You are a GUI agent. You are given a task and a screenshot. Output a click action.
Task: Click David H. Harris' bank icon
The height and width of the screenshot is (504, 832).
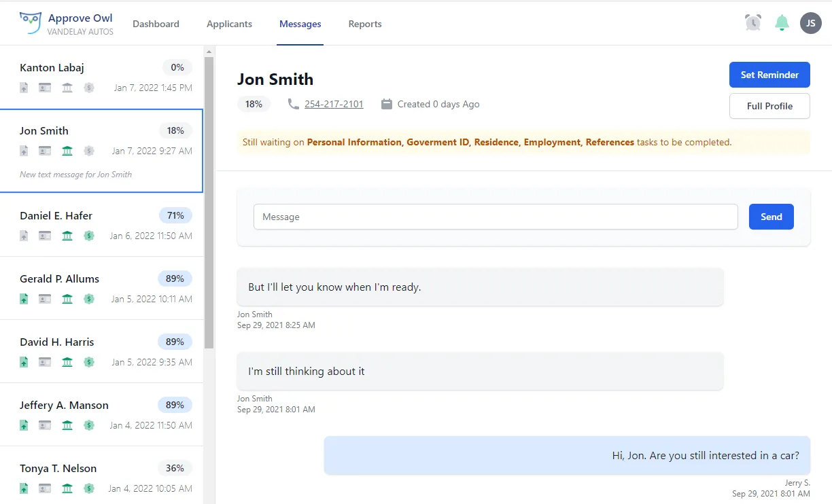point(67,362)
